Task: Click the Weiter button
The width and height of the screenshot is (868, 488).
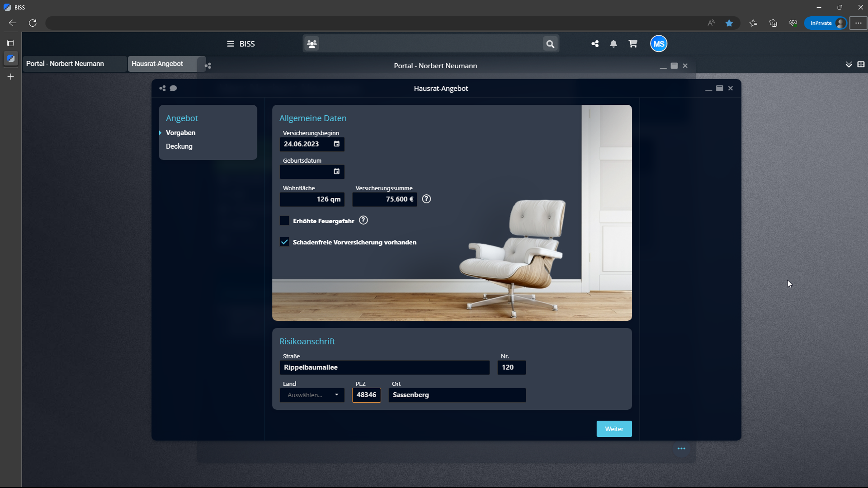Action: 614,429
